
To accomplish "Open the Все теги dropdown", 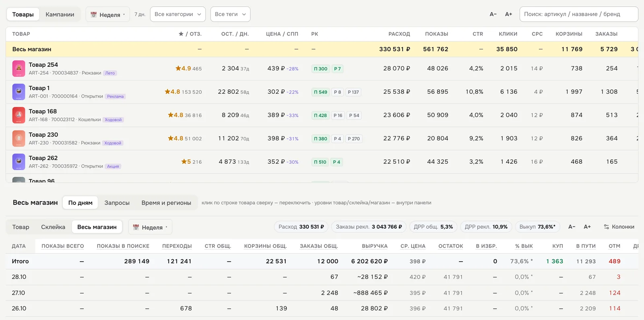I will point(230,14).
